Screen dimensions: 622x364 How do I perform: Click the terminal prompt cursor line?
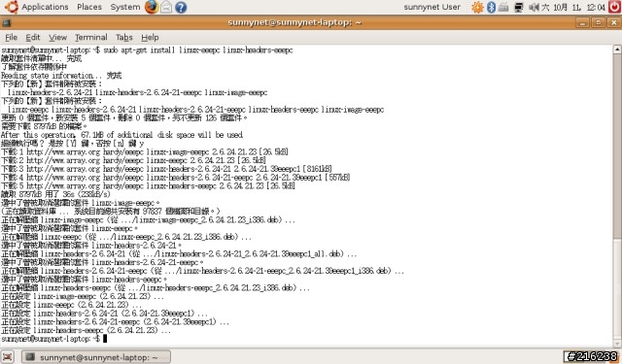pos(54,339)
